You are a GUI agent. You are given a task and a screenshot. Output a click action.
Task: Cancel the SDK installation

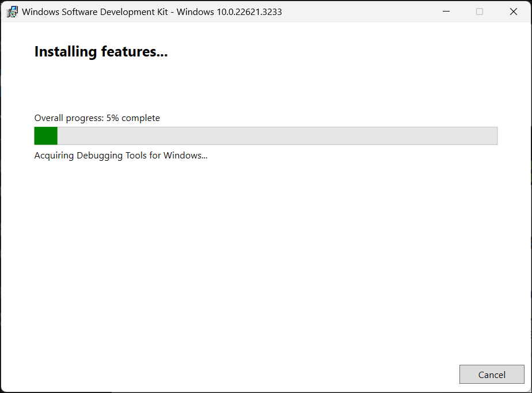(x=492, y=375)
